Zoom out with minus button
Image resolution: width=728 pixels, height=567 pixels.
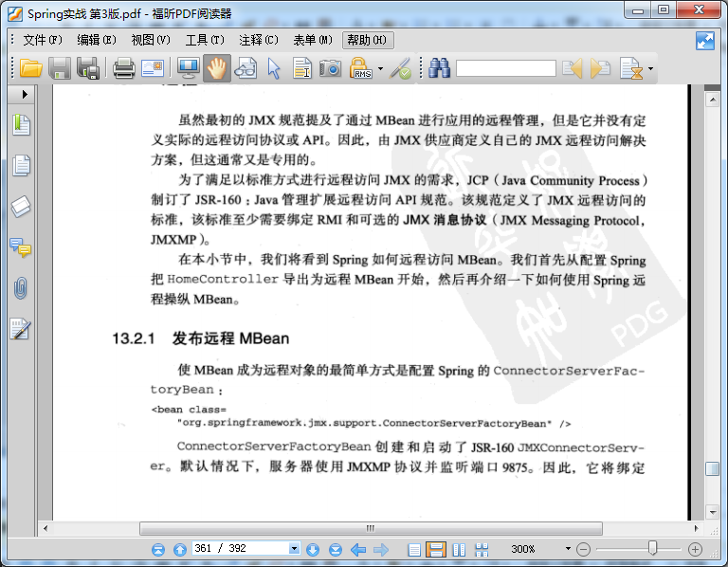tap(583, 550)
